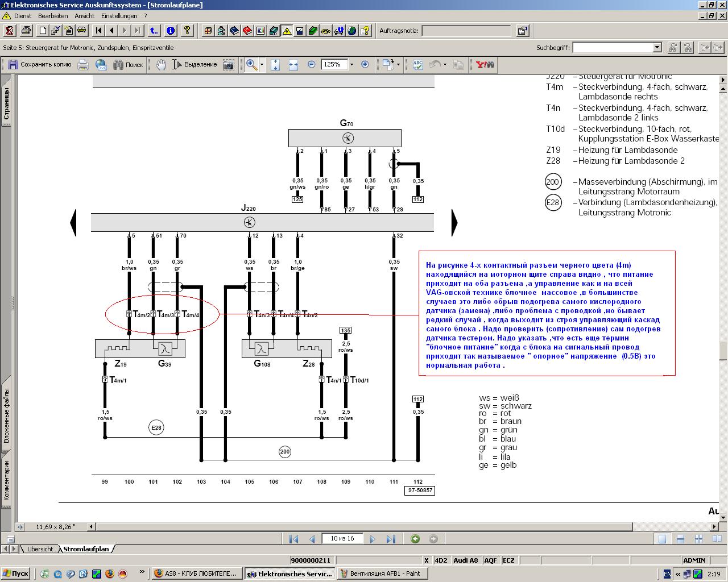Viewport: 728px width, 582px height.
Task: Expand the Suchbegriff combo box
Action: (657, 48)
